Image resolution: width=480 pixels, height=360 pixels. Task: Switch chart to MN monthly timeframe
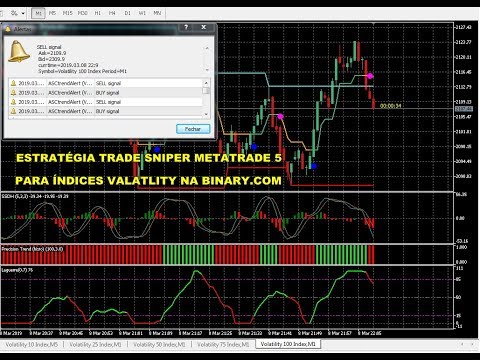pos(157,13)
